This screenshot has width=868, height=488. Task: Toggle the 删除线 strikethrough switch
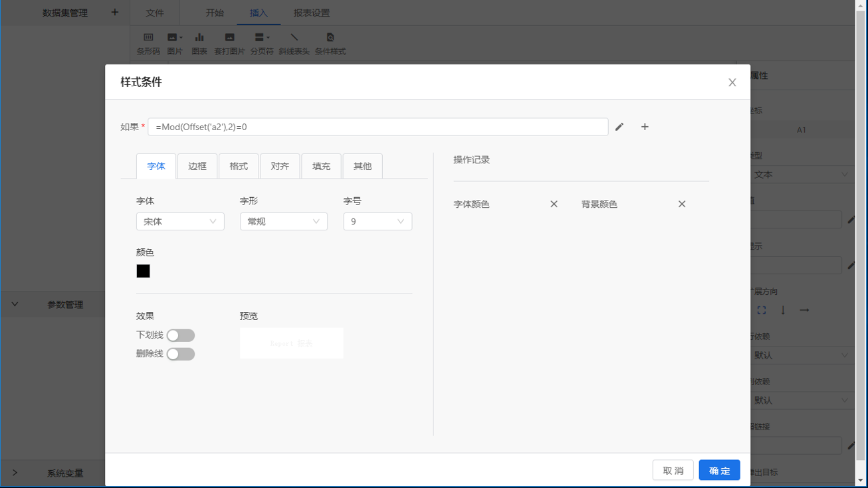click(x=181, y=354)
